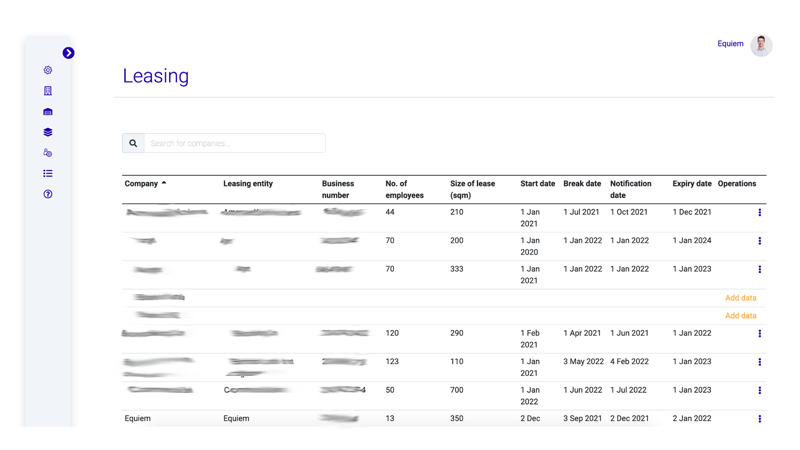Open the user avatar profile picture

[x=761, y=45]
